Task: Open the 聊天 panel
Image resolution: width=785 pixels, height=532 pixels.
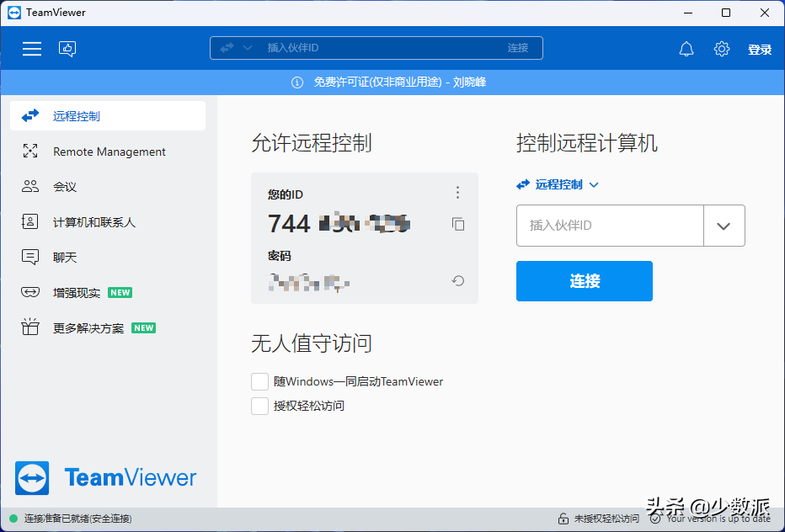Action: [x=64, y=257]
